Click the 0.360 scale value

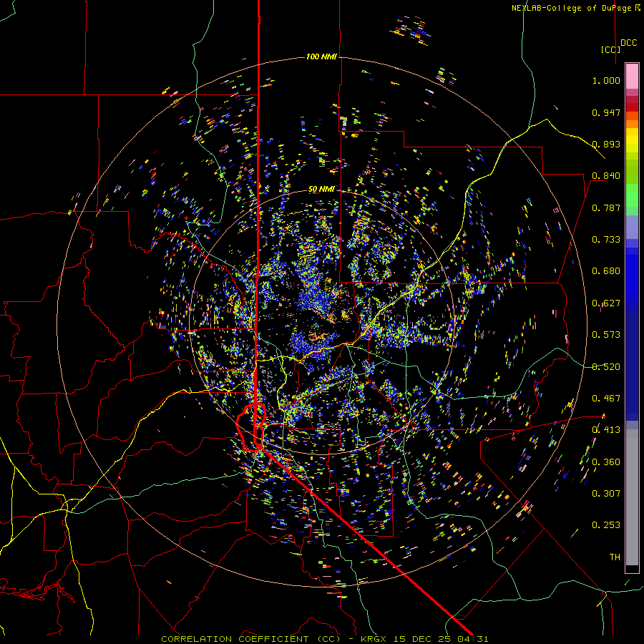point(606,462)
